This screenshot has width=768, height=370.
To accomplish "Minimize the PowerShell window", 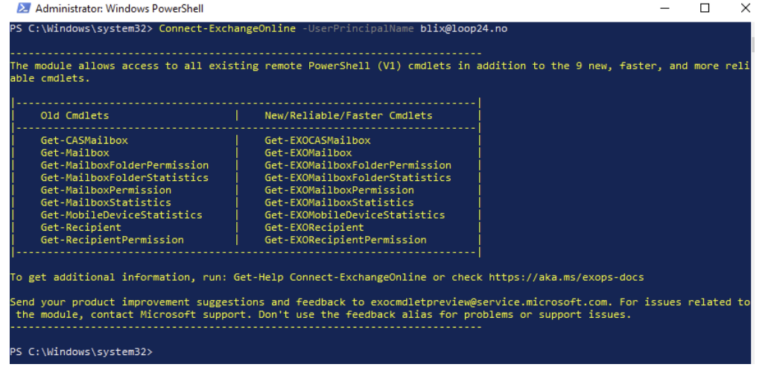I will 664,8.
